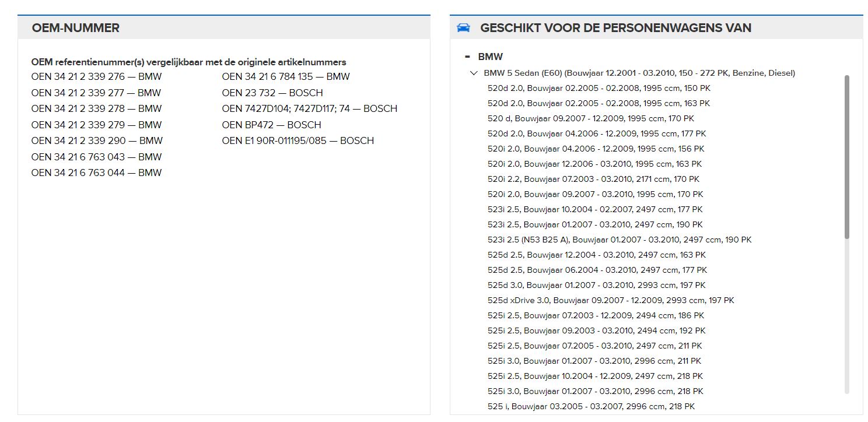Screen dimensions: 868x422
Task: Select OEN 34 21 2 339 276 — BMW
Action: pyautogui.click(x=97, y=76)
